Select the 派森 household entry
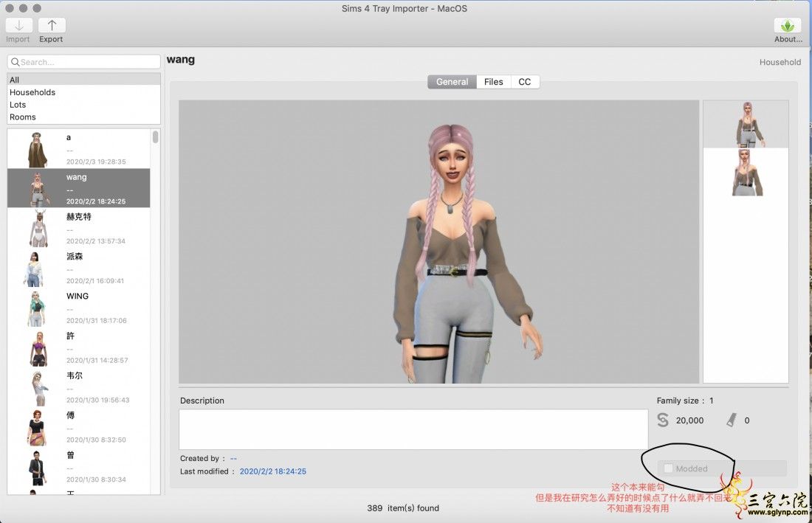The height and width of the screenshot is (523, 812). coord(79,268)
